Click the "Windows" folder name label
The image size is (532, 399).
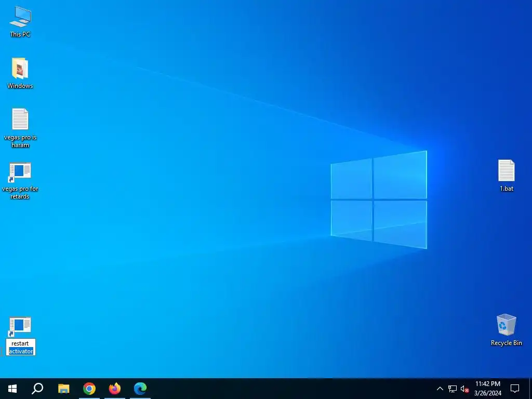click(20, 86)
